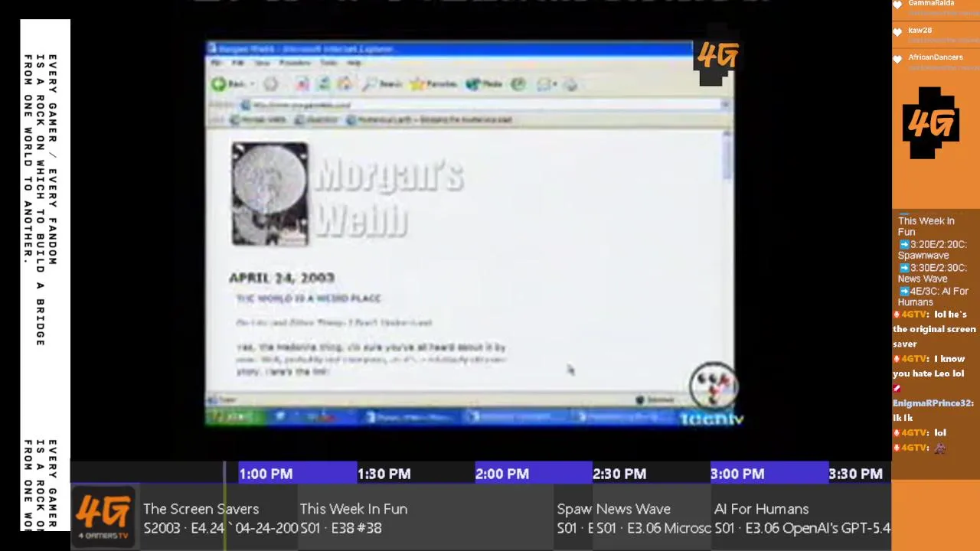
Task: Click the IE Print icon
Action: [x=570, y=84]
